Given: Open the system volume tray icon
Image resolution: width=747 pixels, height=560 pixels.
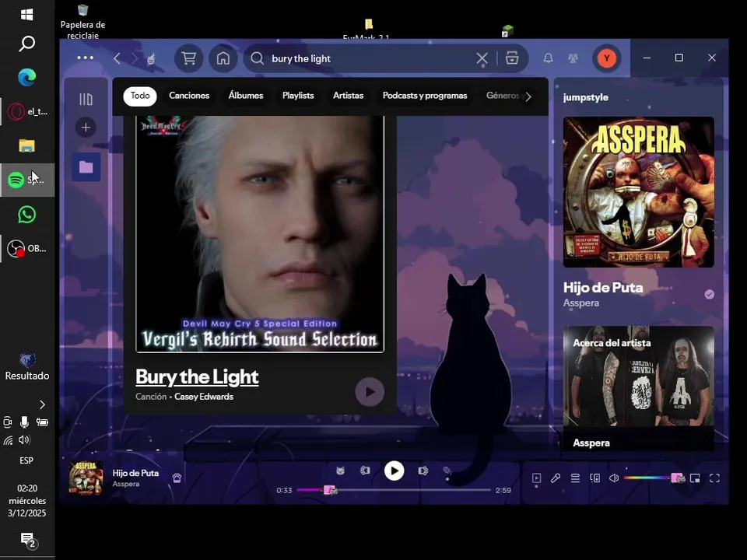Looking at the screenshot, I should 24,440.
